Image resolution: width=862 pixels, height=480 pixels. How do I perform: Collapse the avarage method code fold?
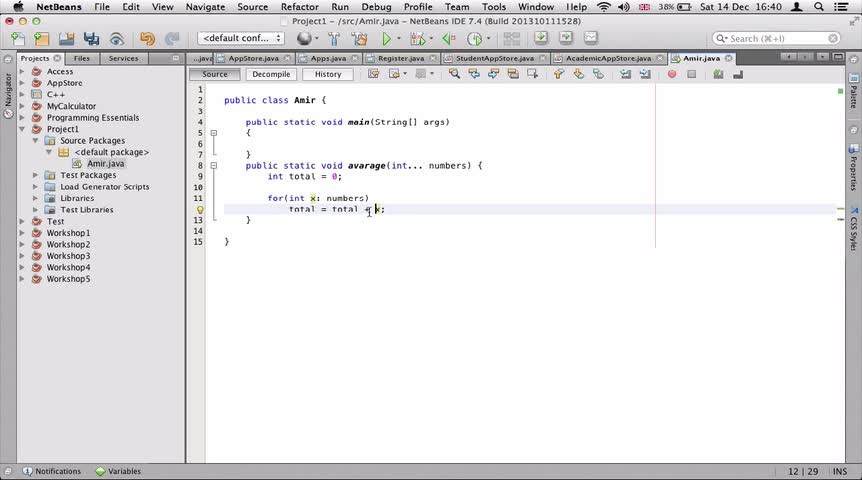click(x=214, y=165)
